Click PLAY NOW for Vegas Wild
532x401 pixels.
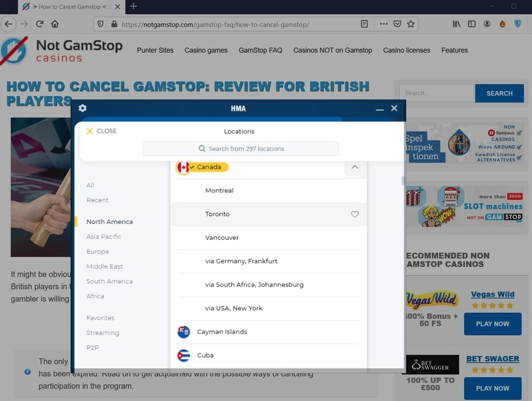(492, 324)
